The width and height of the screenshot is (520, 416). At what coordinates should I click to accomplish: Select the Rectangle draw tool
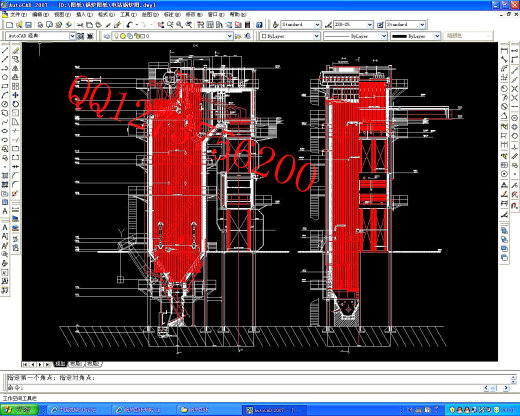pos(5,86)
